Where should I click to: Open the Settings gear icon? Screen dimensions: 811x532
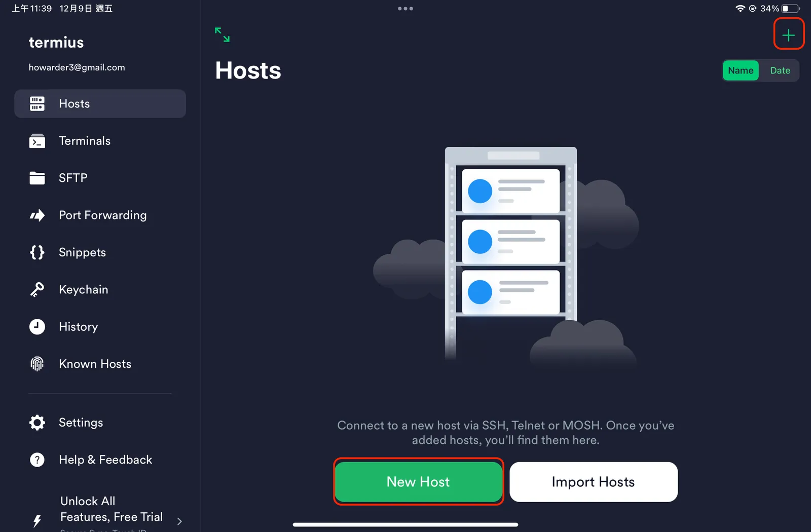37,423
